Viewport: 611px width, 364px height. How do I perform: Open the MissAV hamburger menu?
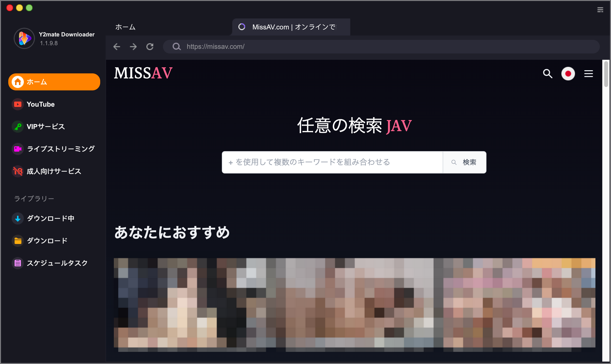[x=588, y=74]
